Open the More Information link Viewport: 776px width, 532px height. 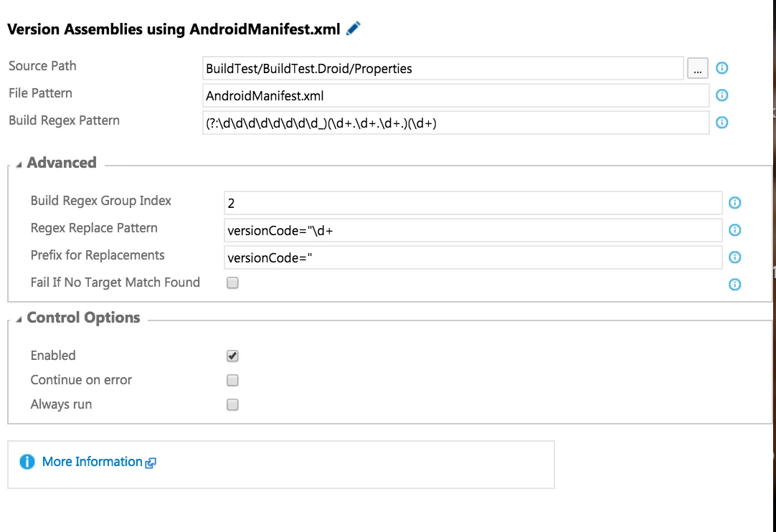(93, 462)
